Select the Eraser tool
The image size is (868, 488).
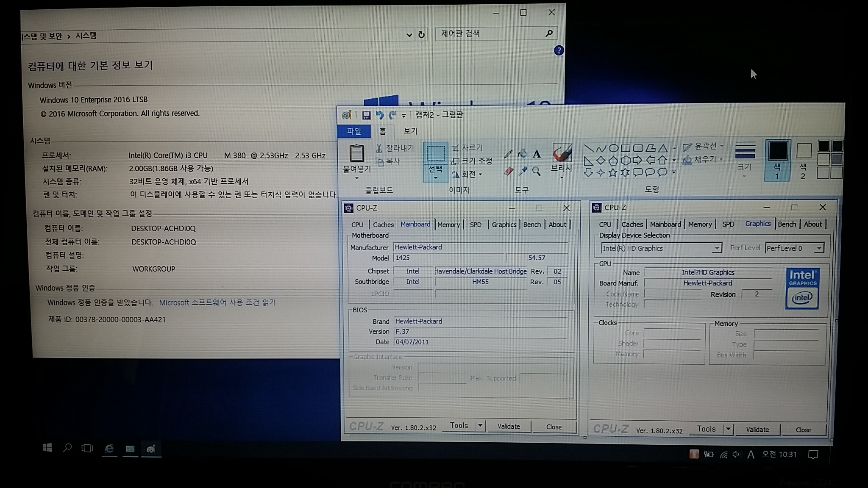coord(509,171)
